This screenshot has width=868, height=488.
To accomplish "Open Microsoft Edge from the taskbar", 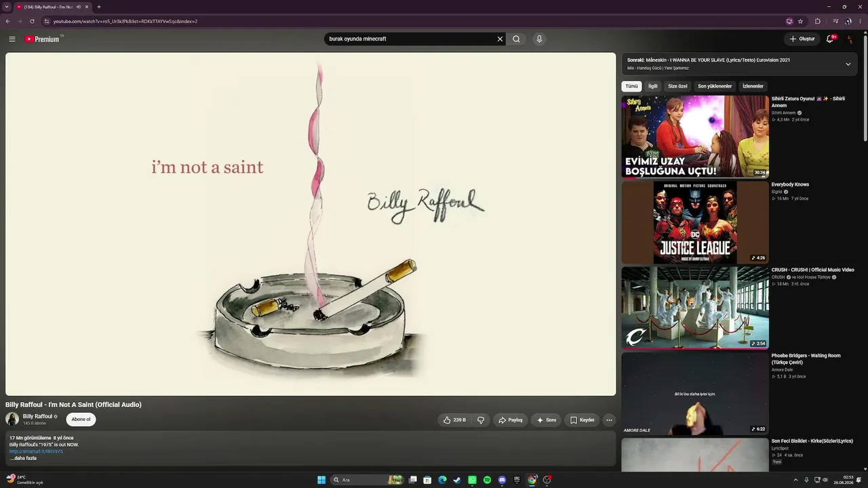I will (x=442, y=480).
